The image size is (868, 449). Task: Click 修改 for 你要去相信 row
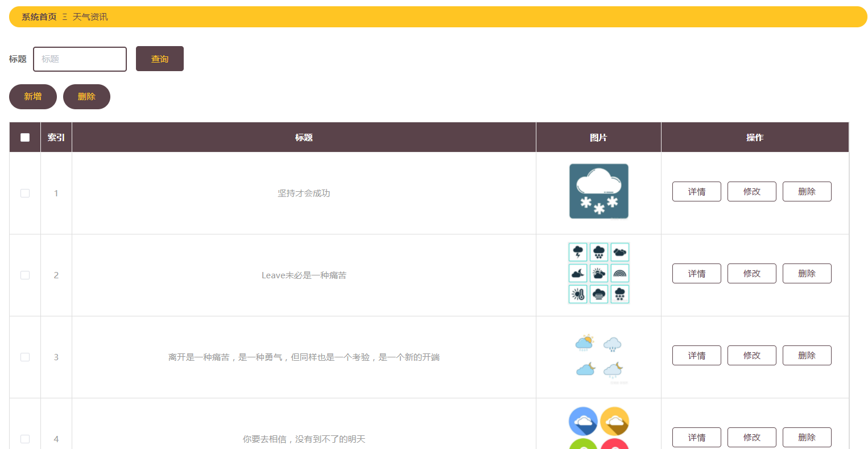(752, 438)
